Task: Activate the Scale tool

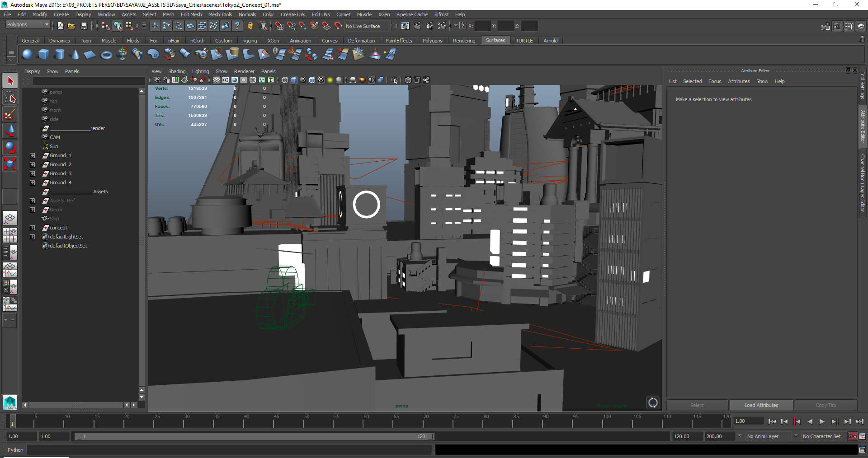Action: [10, 164]
